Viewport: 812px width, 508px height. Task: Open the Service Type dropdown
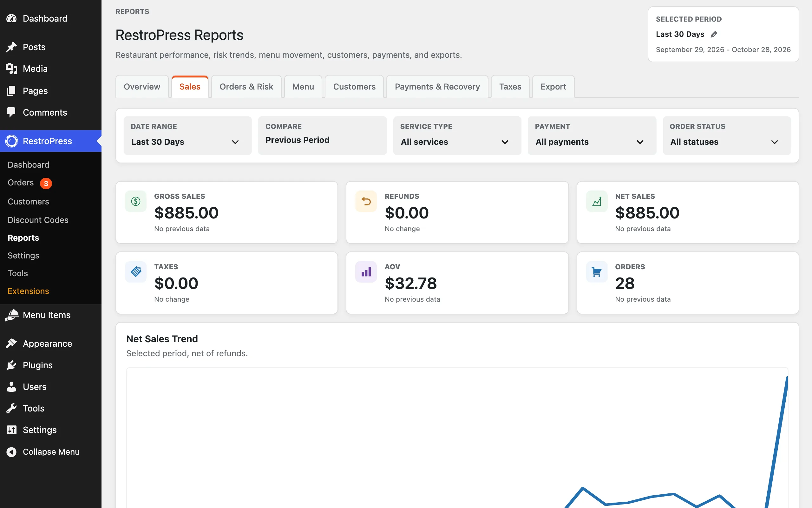(x=457, y=135)
